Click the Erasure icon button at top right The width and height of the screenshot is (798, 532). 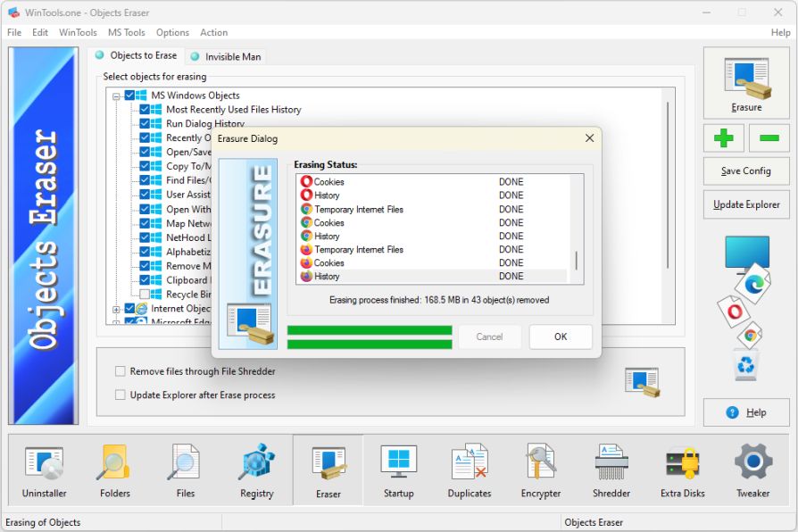tap(746, 83)
